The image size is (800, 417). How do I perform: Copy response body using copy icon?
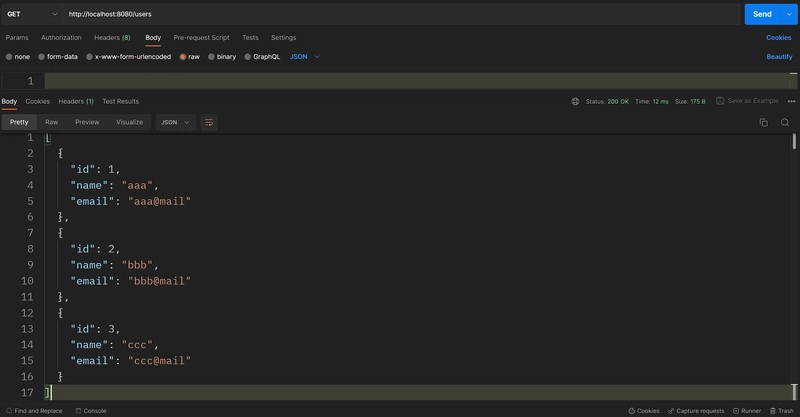(x=763, y=122)
